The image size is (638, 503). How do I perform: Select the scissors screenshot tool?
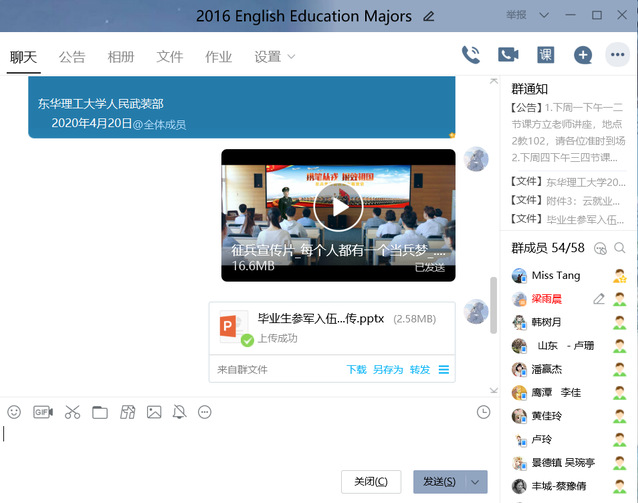point(72,412)
